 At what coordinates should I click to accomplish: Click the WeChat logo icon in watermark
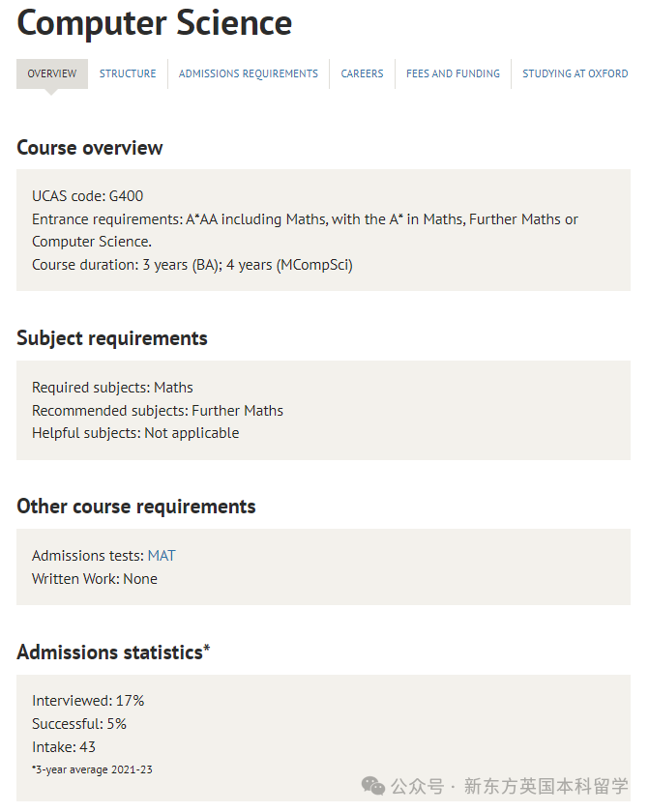[x=373, y=786]
